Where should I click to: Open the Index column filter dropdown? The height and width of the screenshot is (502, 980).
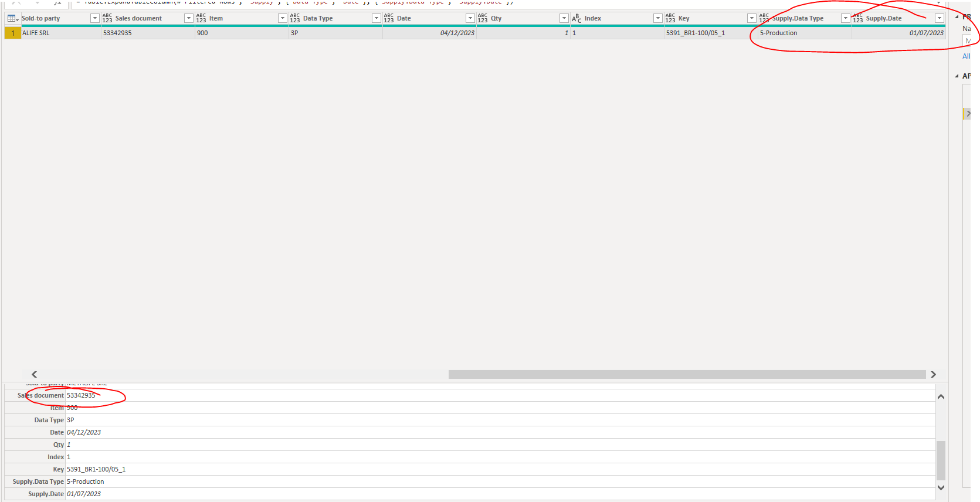[x=658, y=18]
